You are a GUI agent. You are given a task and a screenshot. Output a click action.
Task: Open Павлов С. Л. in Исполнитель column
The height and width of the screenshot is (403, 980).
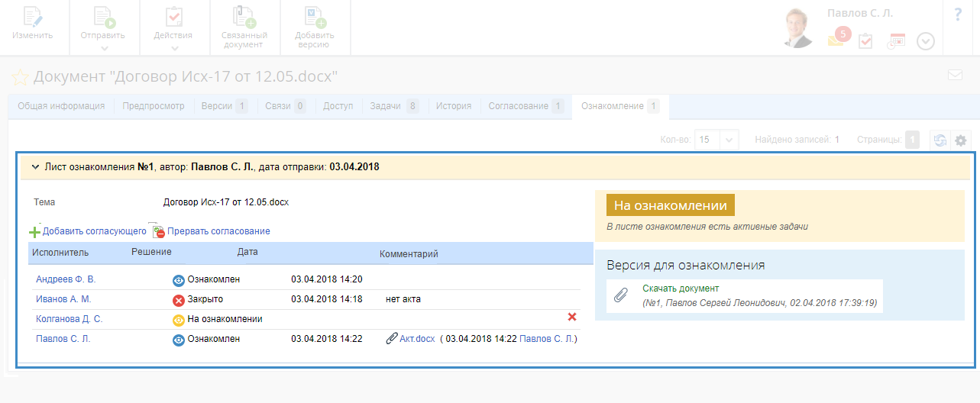pos(63,339)
